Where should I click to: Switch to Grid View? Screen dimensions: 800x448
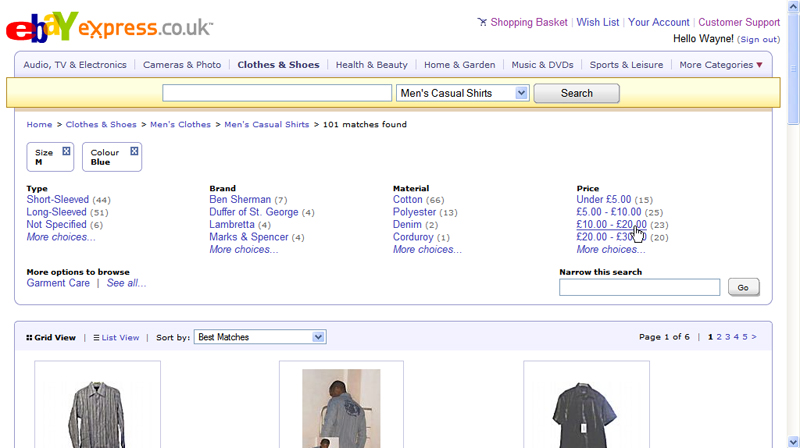[x=51, y=338]
